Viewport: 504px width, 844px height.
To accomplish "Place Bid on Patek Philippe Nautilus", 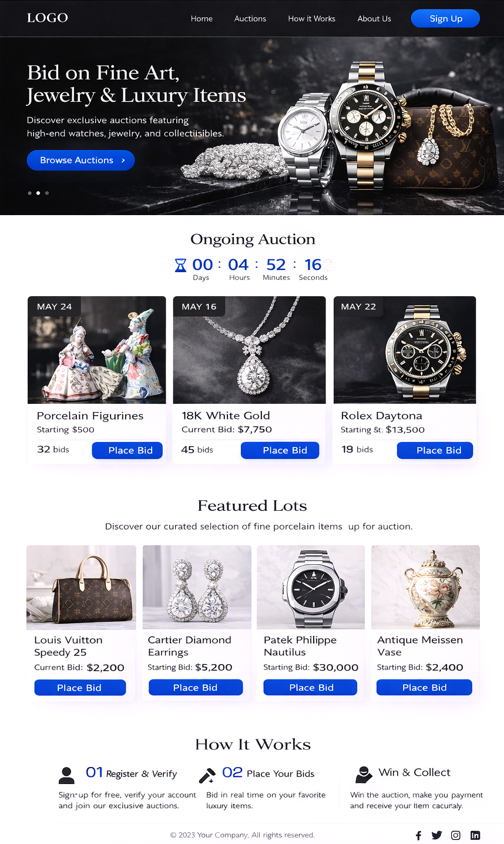I will [x=311, y=688].
